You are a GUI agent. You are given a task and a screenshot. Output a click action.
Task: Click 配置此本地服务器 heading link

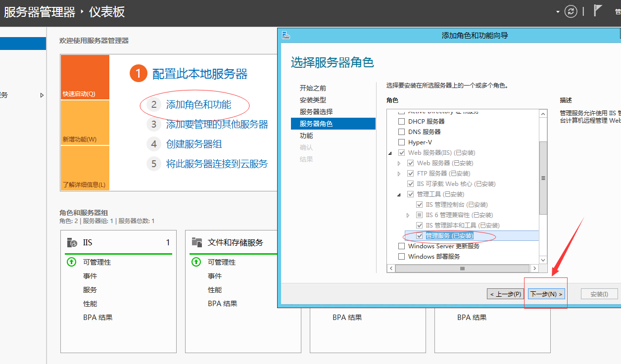tap(200, 74)
